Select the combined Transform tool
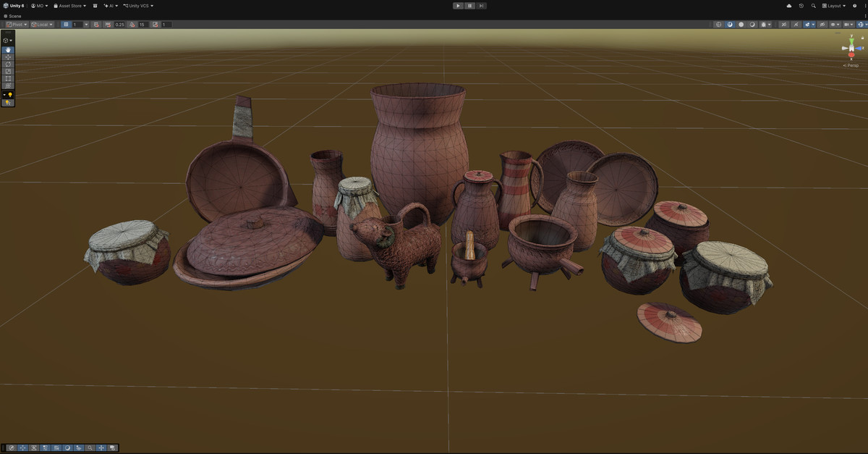Screen dimensions: 868x454 pos(8,85)
